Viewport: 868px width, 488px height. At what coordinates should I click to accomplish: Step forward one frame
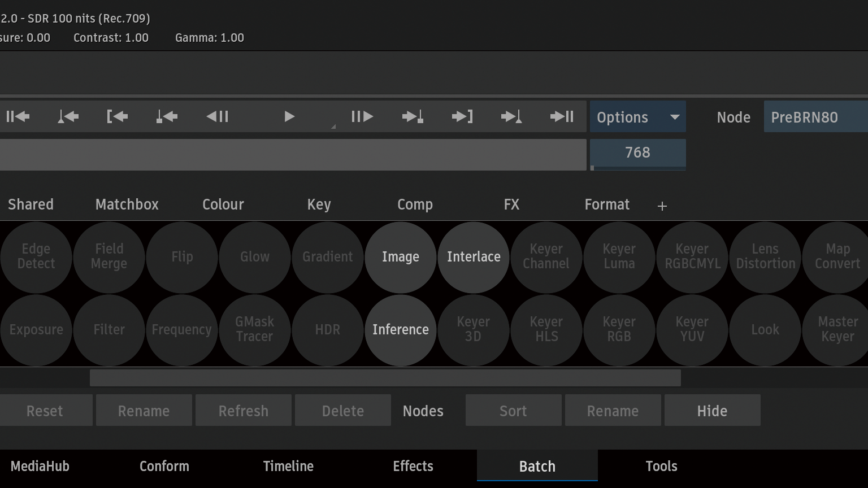pyautogui.click(x=362, y=117)
